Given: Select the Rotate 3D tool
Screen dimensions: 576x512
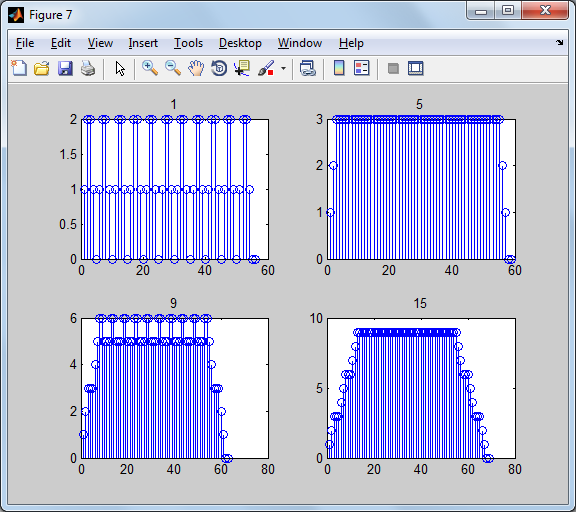Looking at the screenshot, I should [219, 68].
